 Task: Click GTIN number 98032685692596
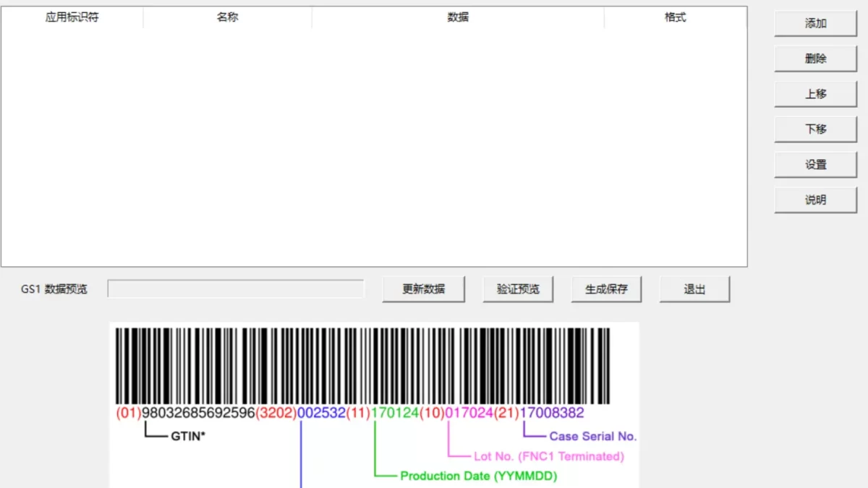coord(198,413)
